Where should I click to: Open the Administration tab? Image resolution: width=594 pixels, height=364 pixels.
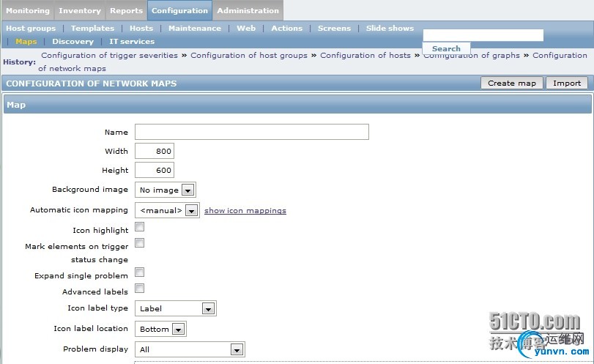click(x=248, y=10)
